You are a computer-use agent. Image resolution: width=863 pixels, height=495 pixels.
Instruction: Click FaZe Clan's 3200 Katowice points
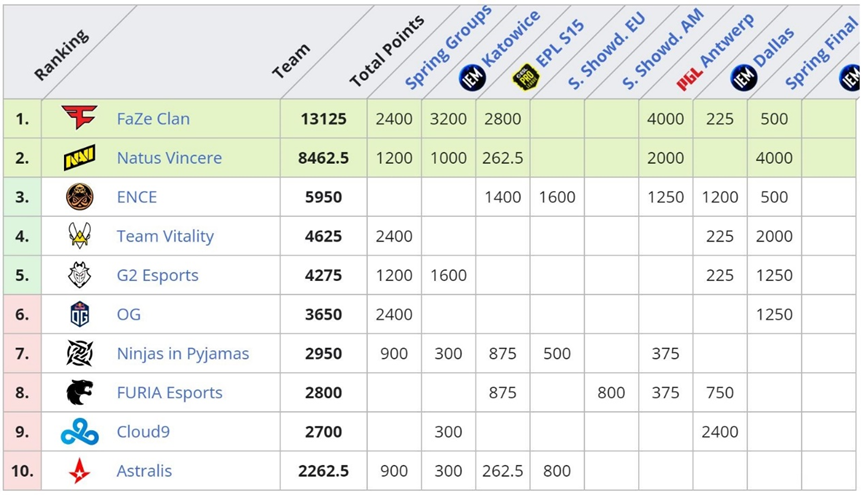449,118
